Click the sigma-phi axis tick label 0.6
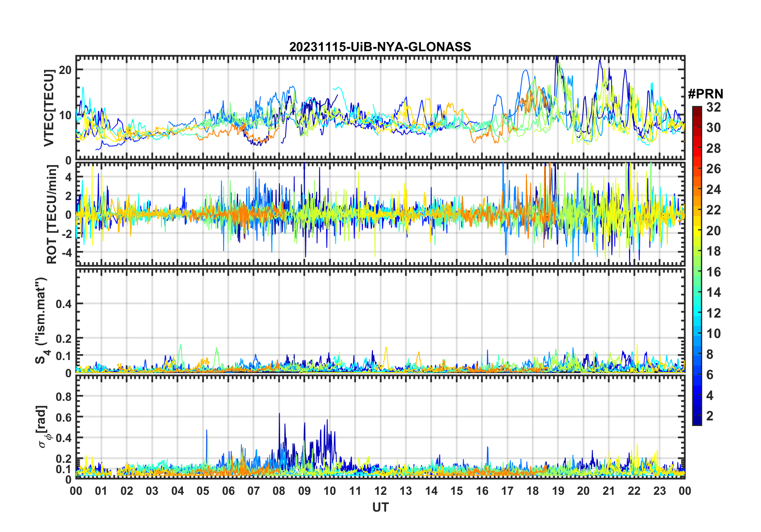This screenshot has width=761, height=532. point(64,417)
